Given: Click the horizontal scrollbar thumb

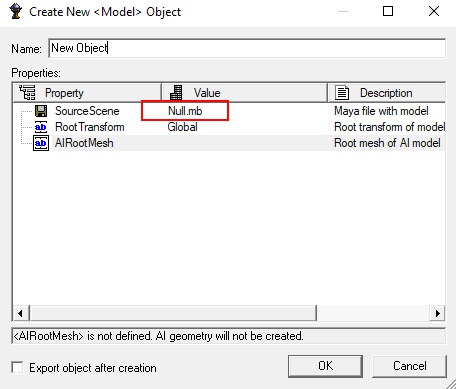Looking at the screenshot, I should click(x=173, y=313).
